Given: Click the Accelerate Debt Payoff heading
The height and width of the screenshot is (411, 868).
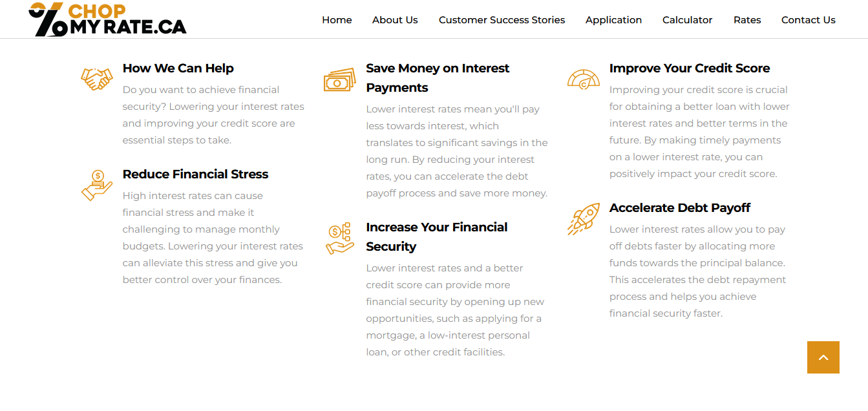Looking at the screenshot, I should click(680, 207).
